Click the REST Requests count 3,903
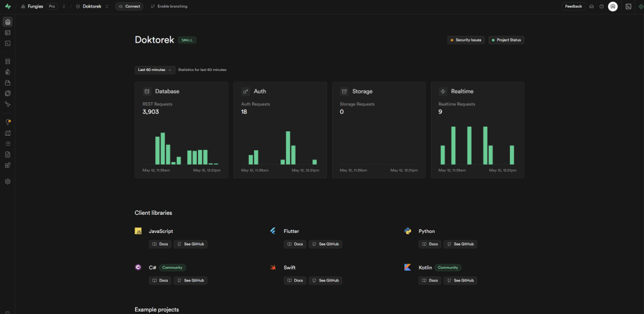The height and width of the screenshot is (314, 644). 151,112
